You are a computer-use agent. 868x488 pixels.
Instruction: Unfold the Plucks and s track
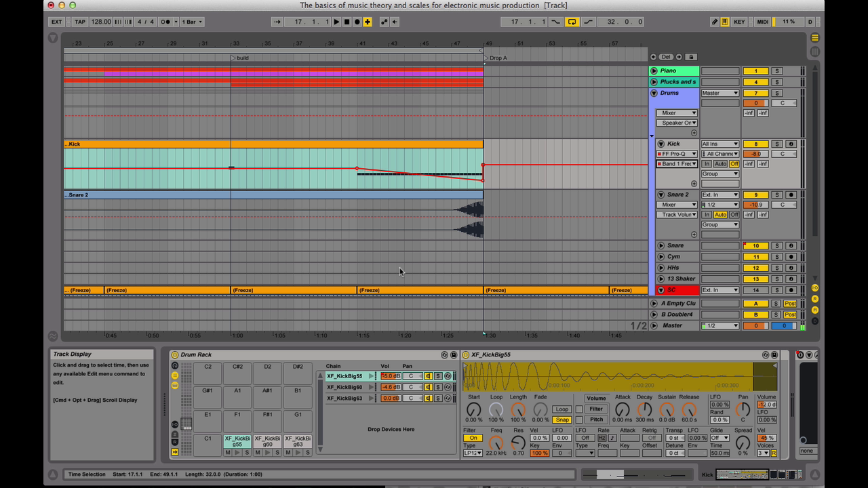654,82
